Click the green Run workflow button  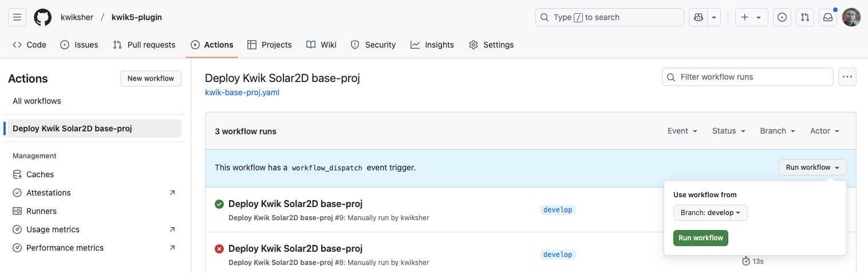coord(701,238)
